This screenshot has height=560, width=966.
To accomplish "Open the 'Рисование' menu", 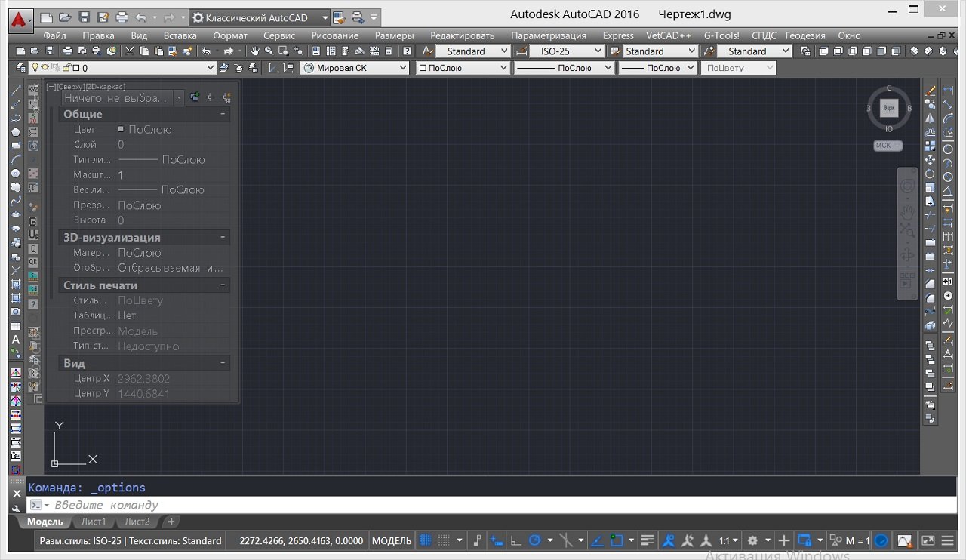I will pyautogui.click(x=335, y=35).
